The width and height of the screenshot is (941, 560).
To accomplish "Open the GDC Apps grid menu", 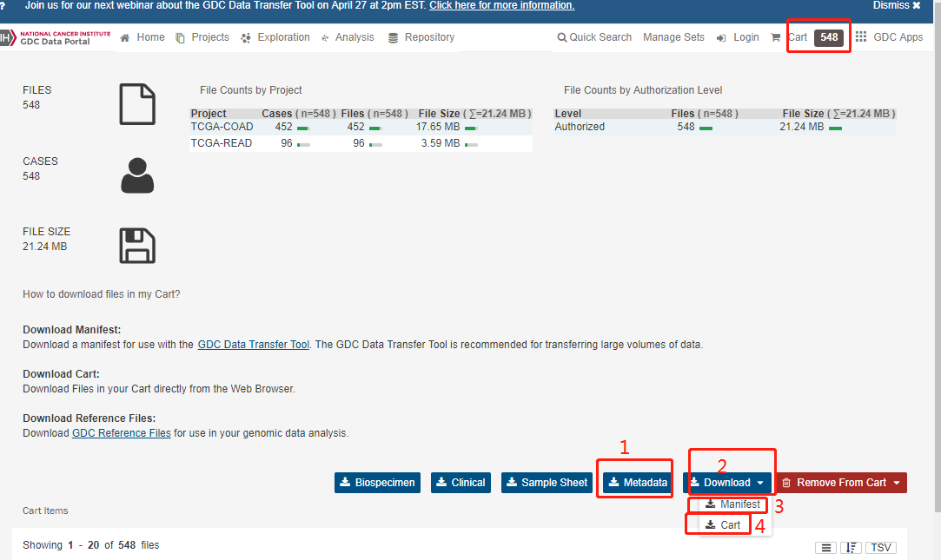I will 890,37.
